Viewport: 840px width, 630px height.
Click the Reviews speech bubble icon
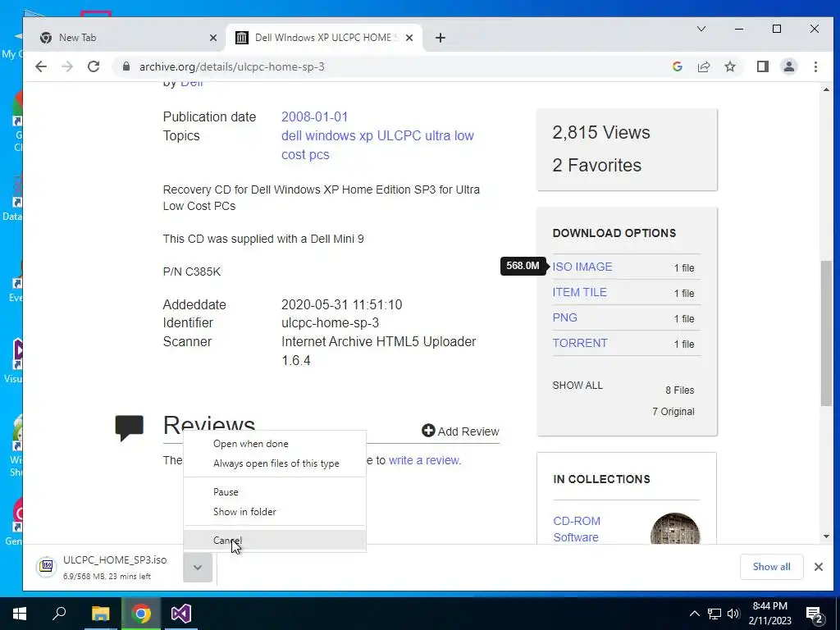pos(129,428)
